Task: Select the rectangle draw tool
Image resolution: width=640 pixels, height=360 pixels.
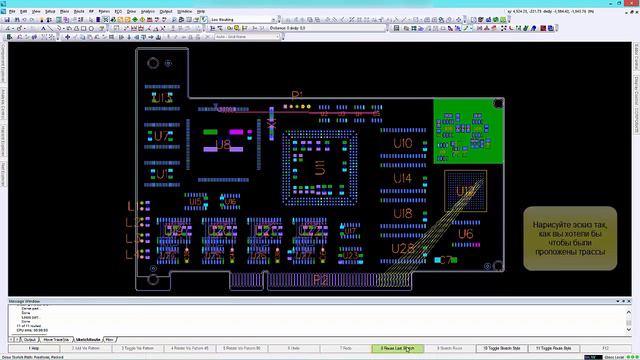Action: coord(84,28)
